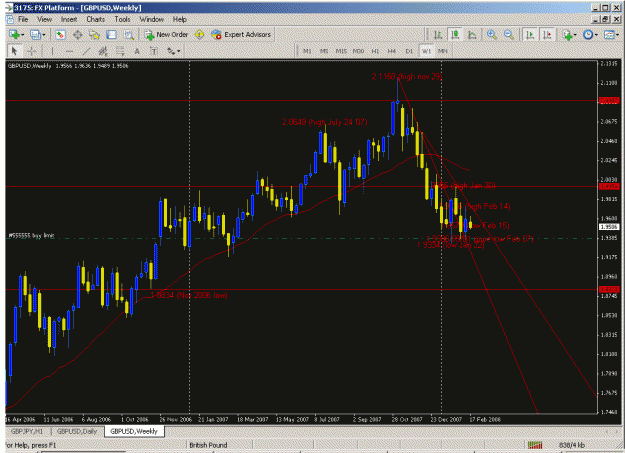
Task: Toggle Chart Shift button
Action: click(x=547, y=35)
